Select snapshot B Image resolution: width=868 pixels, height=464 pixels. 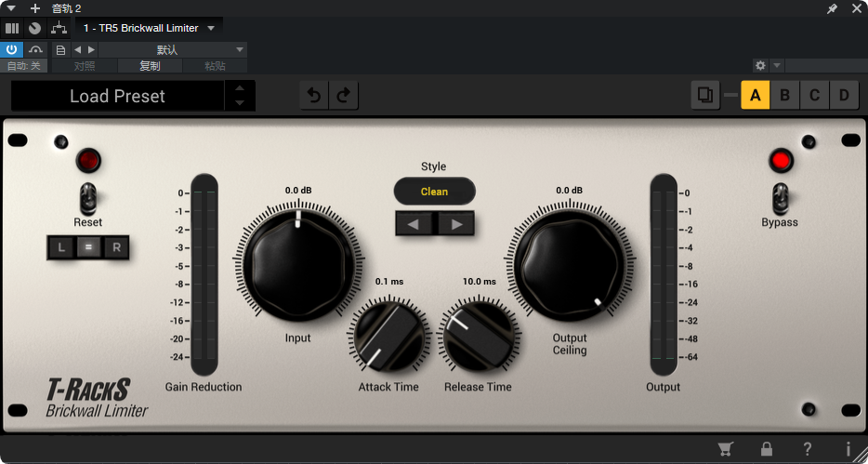[784, 95]
